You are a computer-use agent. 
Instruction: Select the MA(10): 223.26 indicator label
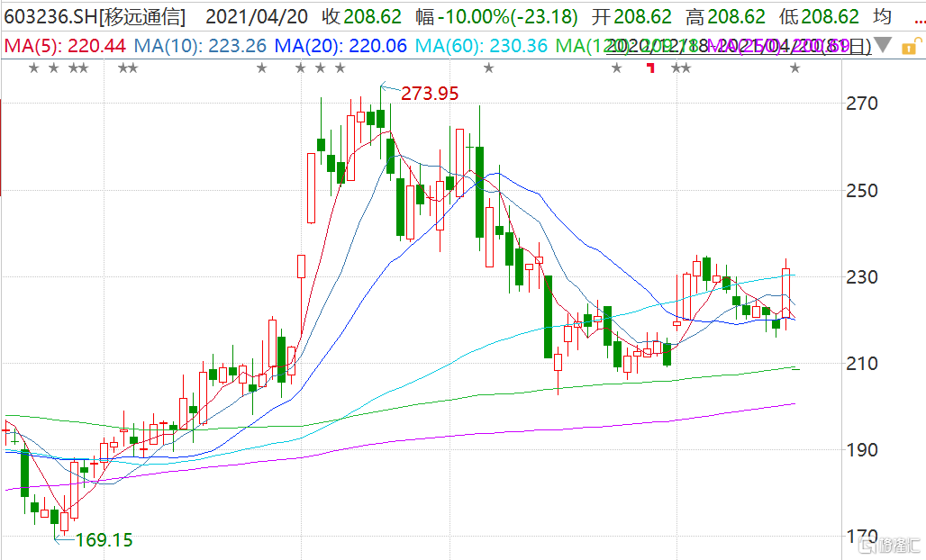click(x=200, y=45)
